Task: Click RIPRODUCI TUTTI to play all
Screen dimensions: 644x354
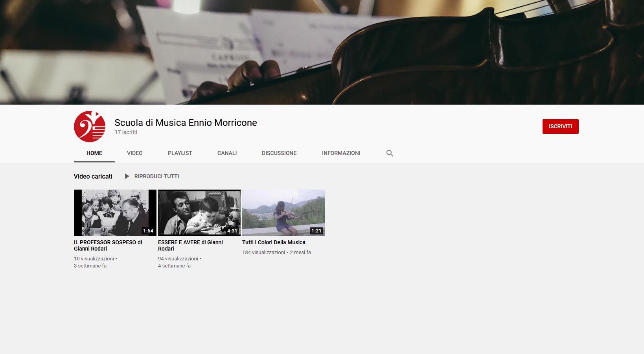Action: pos(156,176)
